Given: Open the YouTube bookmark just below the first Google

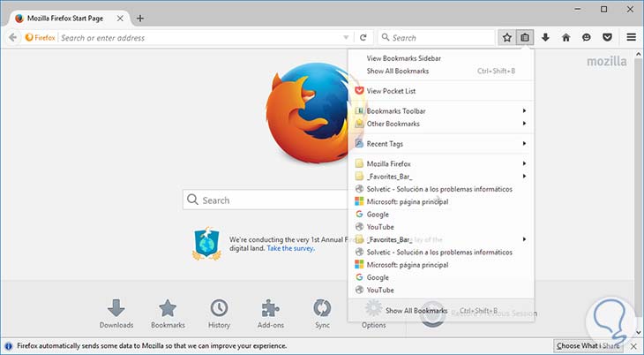Looking at the screenshot, I should click(x=441, y=227).
